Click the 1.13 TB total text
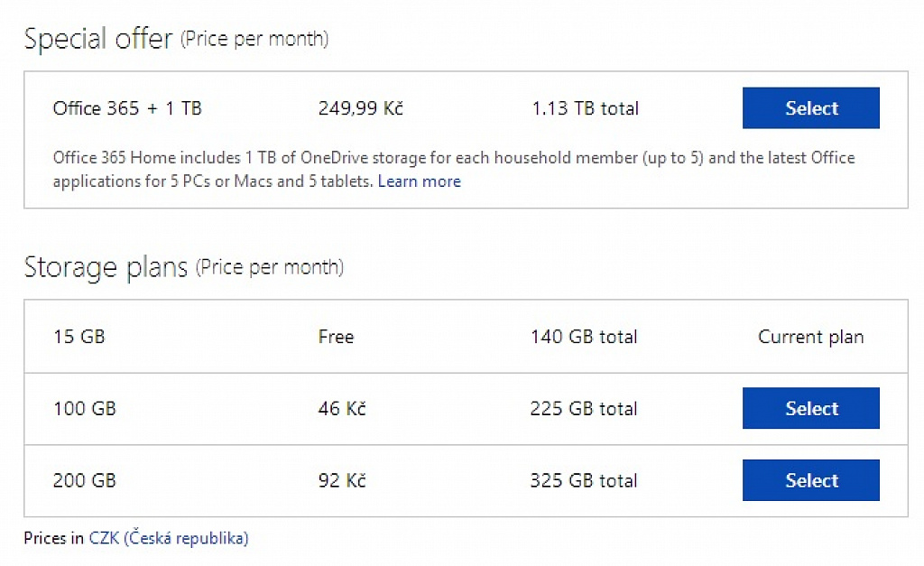 (x=585, y=108)
